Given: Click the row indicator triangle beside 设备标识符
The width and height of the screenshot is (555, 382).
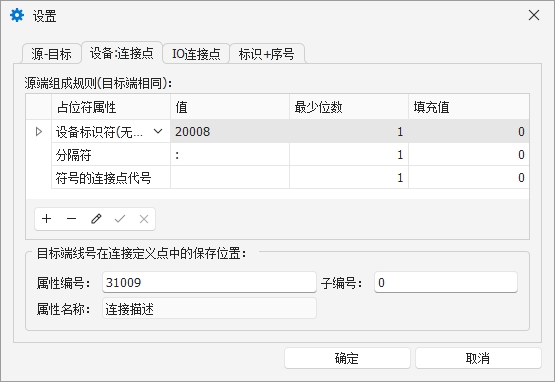Looking at the screenshot, I should click(x=39, y=132).
